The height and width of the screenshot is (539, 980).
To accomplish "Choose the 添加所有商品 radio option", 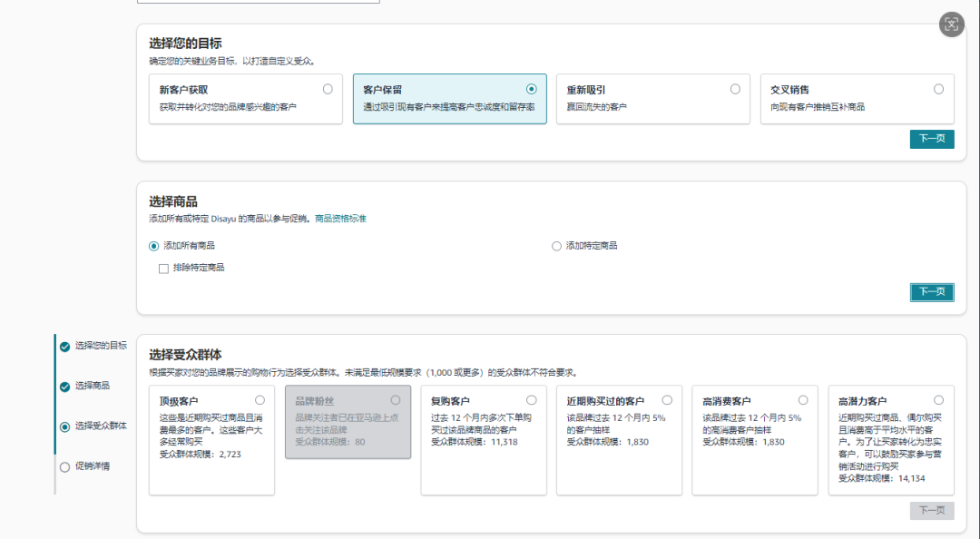I will (153, 247).
